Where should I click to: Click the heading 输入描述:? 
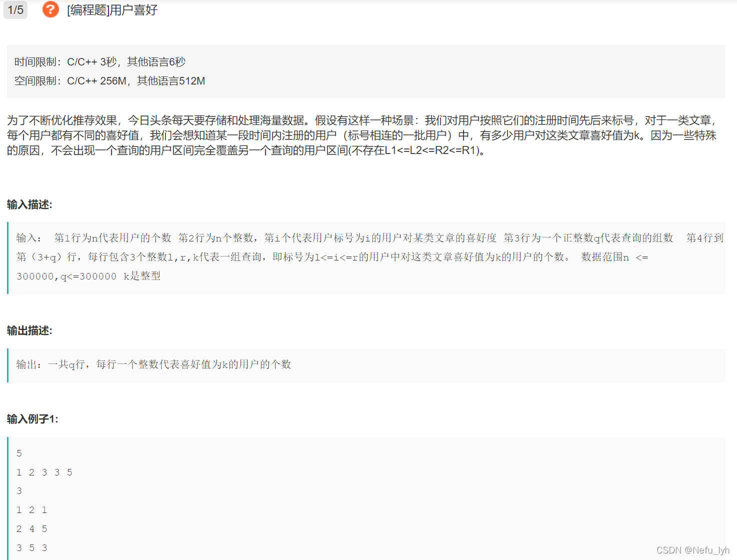(29, 204)
